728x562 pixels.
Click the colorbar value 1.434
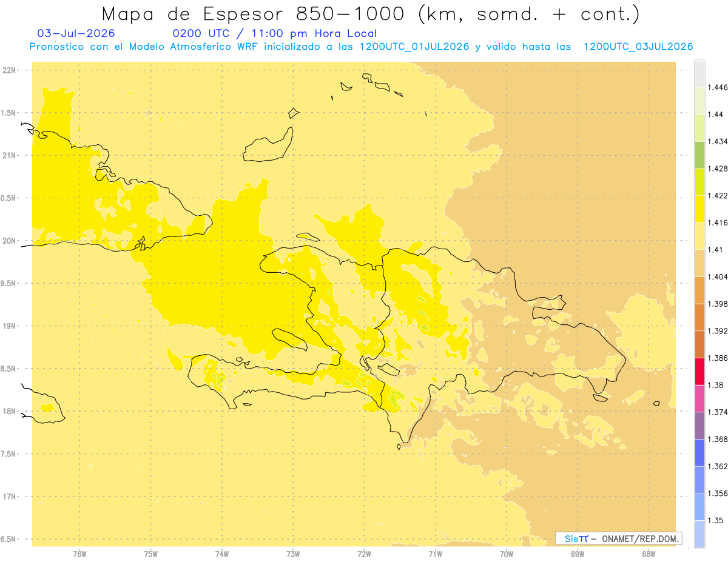pos(717,141)
